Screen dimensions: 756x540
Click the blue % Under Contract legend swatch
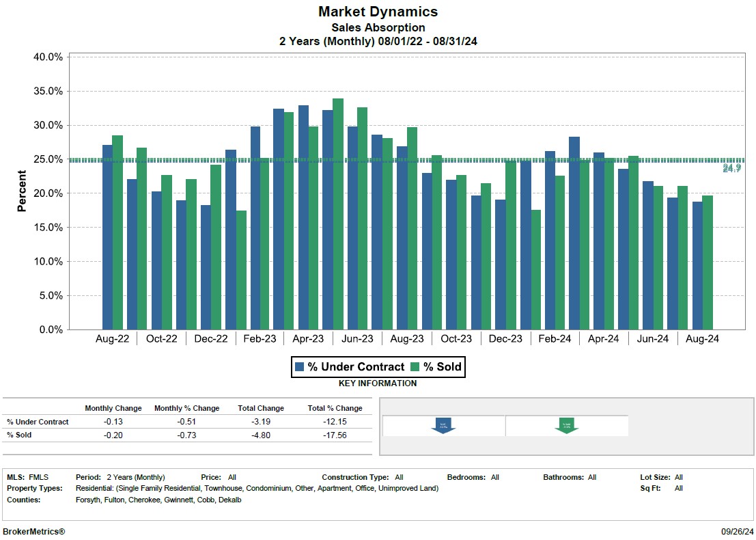(299, 367)
